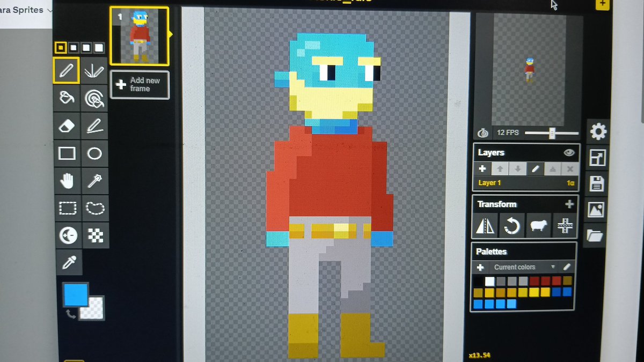Click the Flip transform icon
This screenshot has width=644, height=362.
pos(485,225)
